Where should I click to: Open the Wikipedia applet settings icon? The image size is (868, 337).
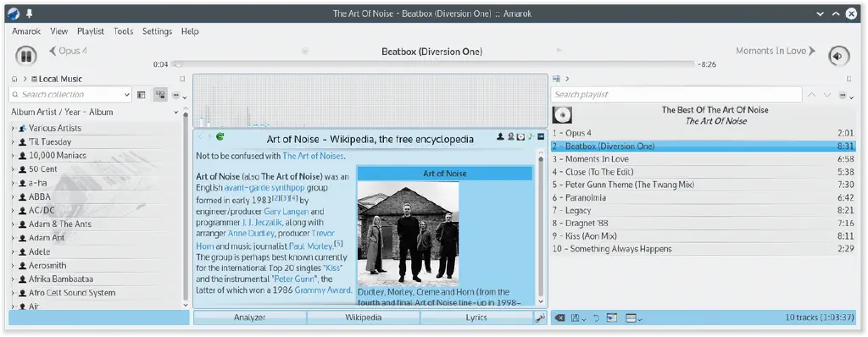(540, 136)
